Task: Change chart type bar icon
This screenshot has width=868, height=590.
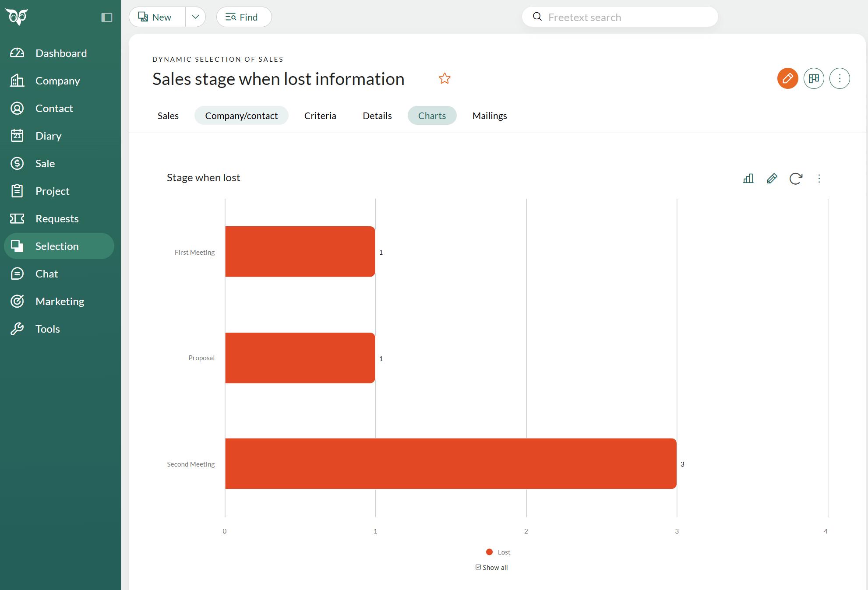Action: (x=748, y=179)
